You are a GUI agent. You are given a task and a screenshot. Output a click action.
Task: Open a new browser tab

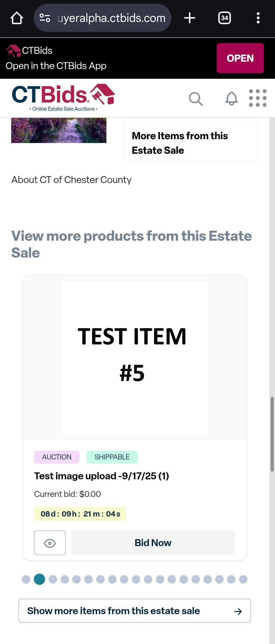pyautogui.click(x=189, y=18)
